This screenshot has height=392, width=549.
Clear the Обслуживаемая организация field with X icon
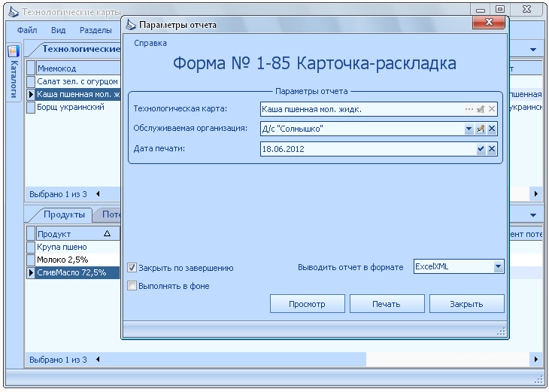pos(492,129)
